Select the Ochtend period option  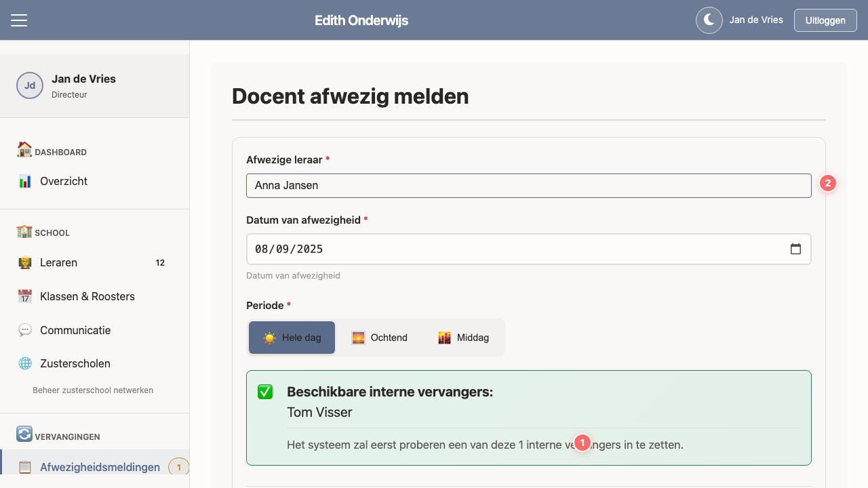coord(380,338)
